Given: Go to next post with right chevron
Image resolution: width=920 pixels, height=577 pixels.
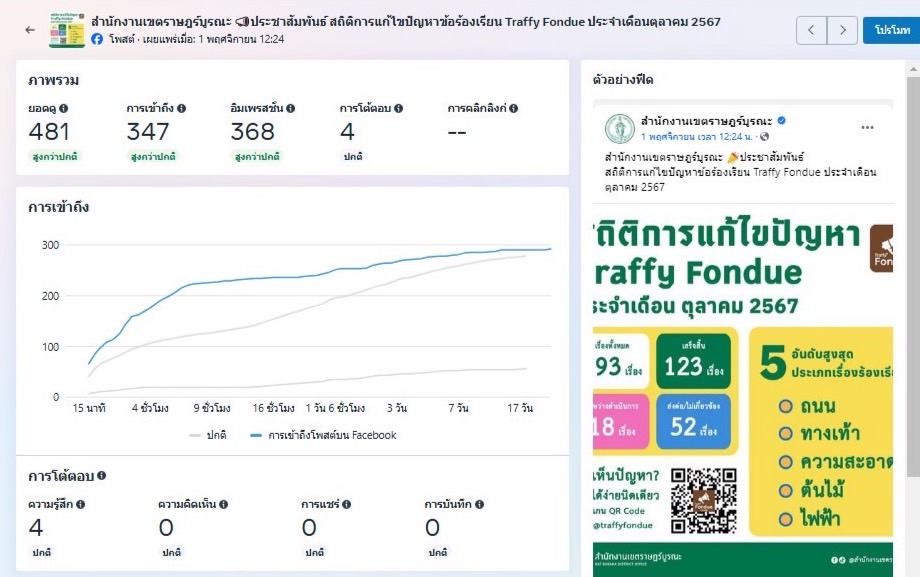Looking at the screenshot, I should point(843,30).
